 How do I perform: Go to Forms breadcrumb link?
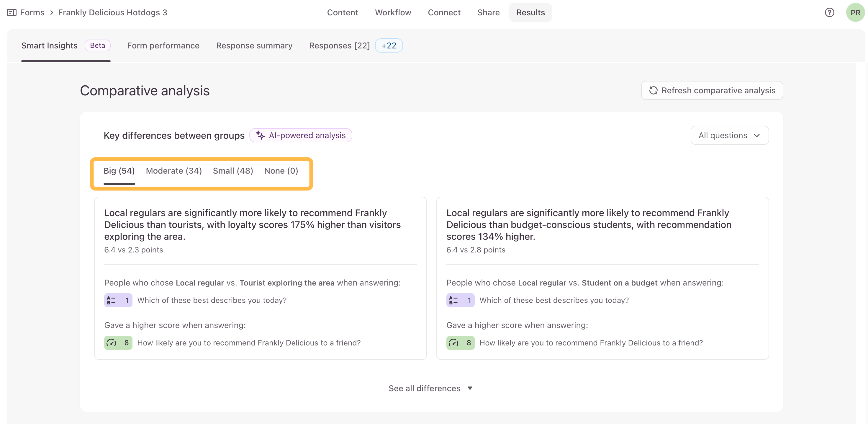click(x=32, y=12)
